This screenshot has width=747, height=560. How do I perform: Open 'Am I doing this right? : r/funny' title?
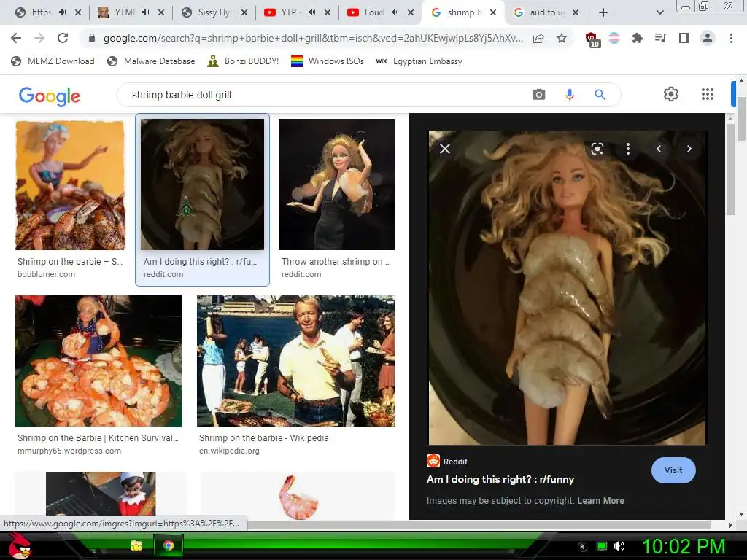click(500, 479)
